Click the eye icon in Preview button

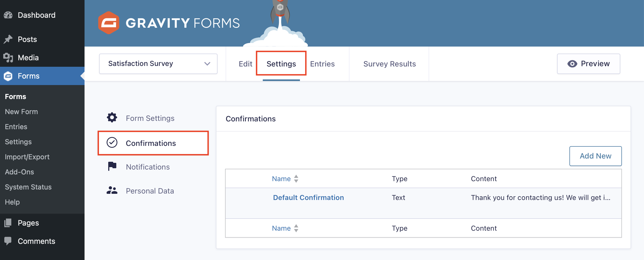coord(572,64)
